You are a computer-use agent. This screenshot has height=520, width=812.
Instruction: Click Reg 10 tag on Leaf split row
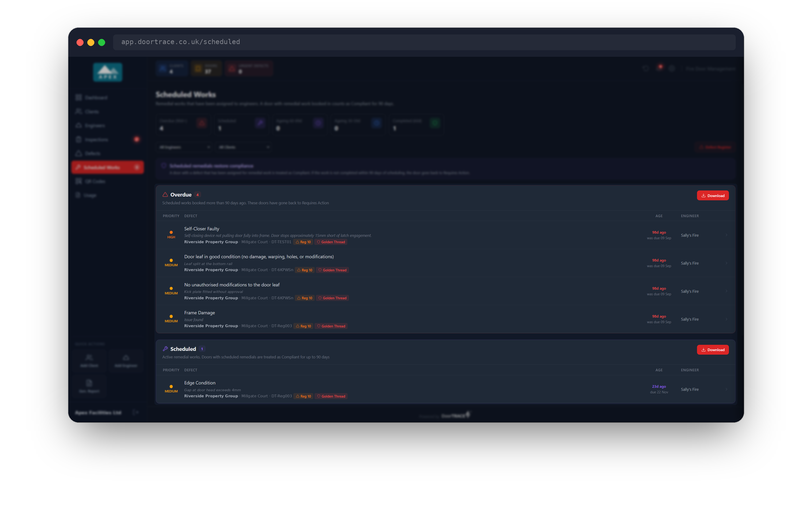[305, 270]
